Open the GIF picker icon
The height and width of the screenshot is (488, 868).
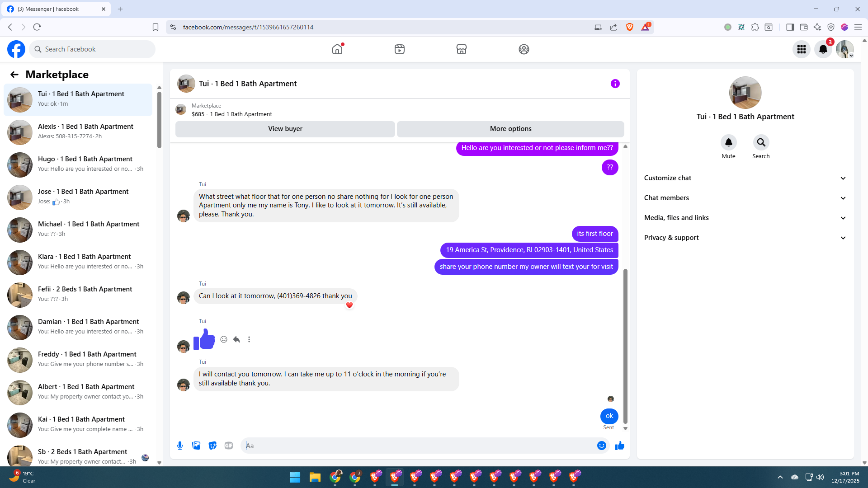click(x=229, y=446)
